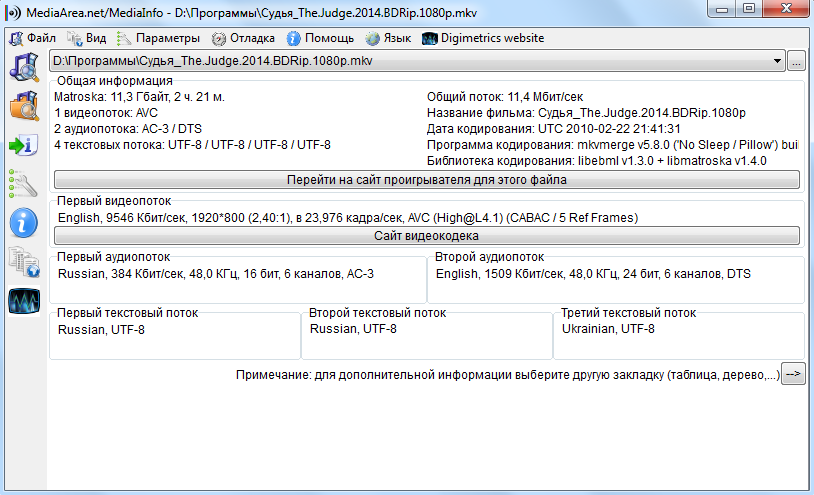The width and height of the screenshot is (814, 495).
Task: Open the Язык language menu
Action: pos(388,38)
